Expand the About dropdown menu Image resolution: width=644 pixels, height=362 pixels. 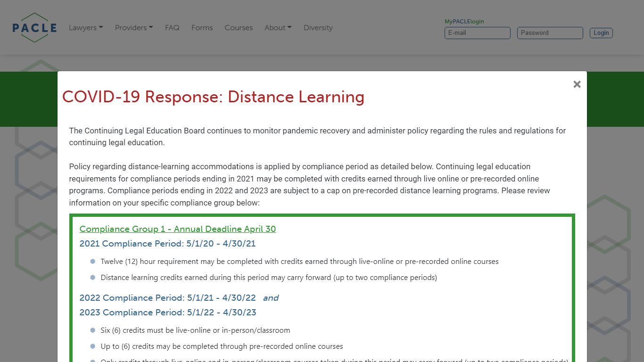click(x=278, y=28)
